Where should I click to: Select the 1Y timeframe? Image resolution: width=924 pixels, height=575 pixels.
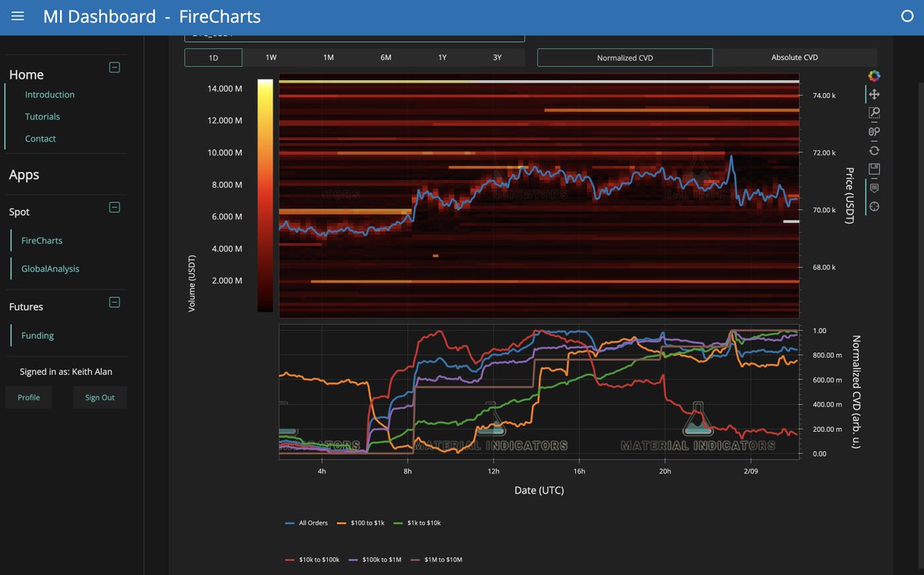point(442,58)
